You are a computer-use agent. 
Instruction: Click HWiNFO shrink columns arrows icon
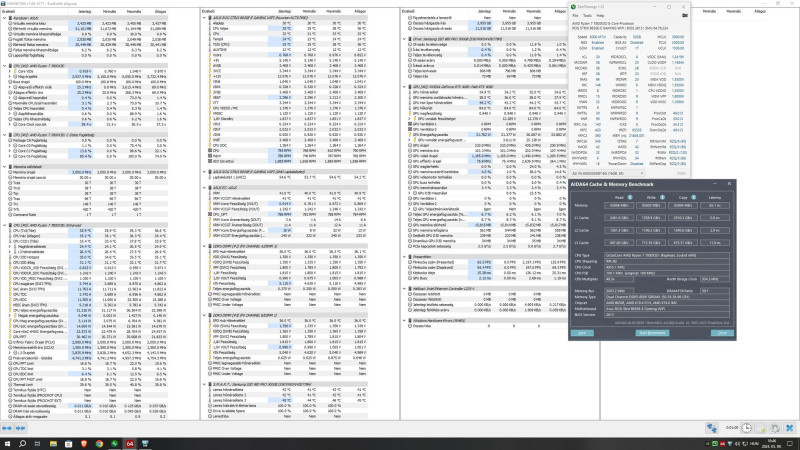[20, 428]
